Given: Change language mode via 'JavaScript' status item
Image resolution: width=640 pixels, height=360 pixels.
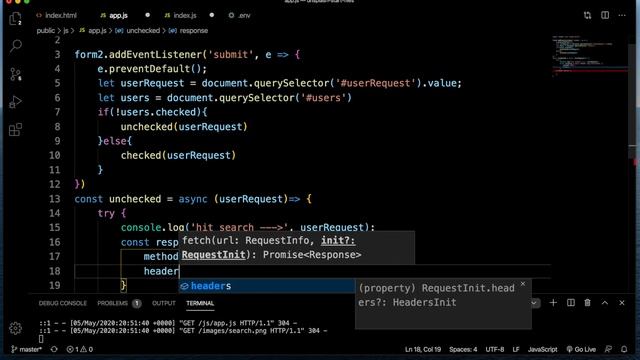Looking at the screenshot, I should (x=542, y=349).
